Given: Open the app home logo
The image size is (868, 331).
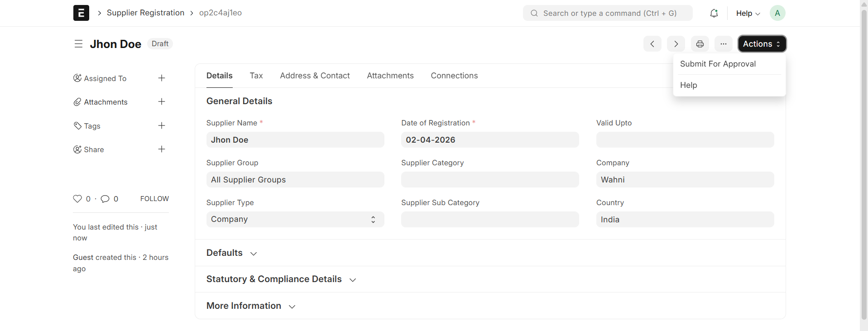Looking at the screenshot, I should [x=81, y=13].
